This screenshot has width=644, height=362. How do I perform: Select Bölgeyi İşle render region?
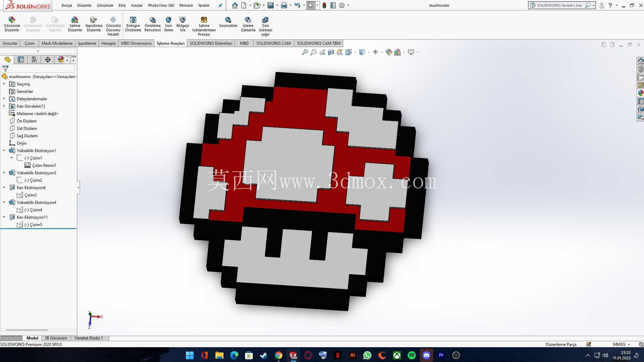pyautogui.click(x=183, y=24)
